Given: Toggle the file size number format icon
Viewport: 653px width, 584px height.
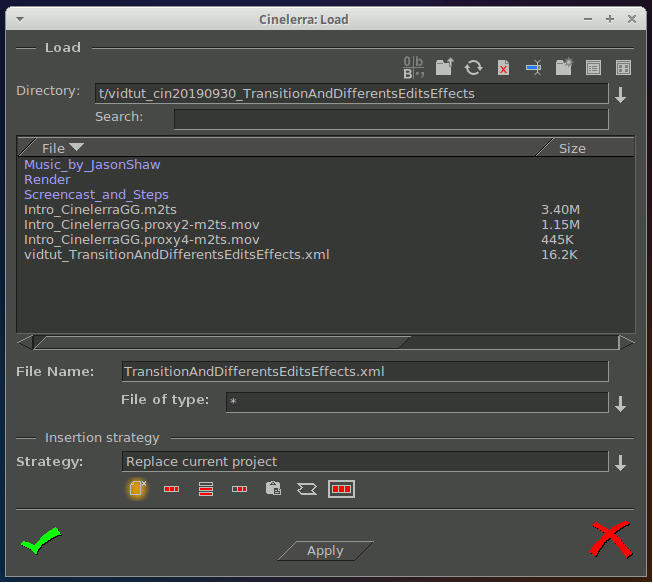Looking at the screenshot, I should click(x=414, y=68).
